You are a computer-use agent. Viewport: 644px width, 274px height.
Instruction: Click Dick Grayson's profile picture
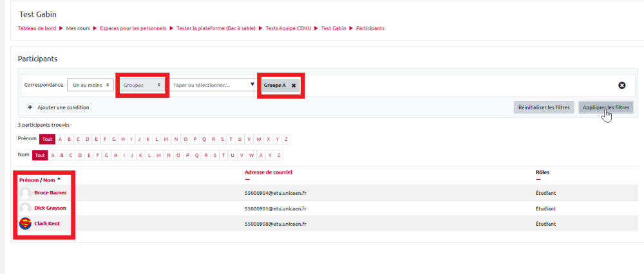point(25,208)
